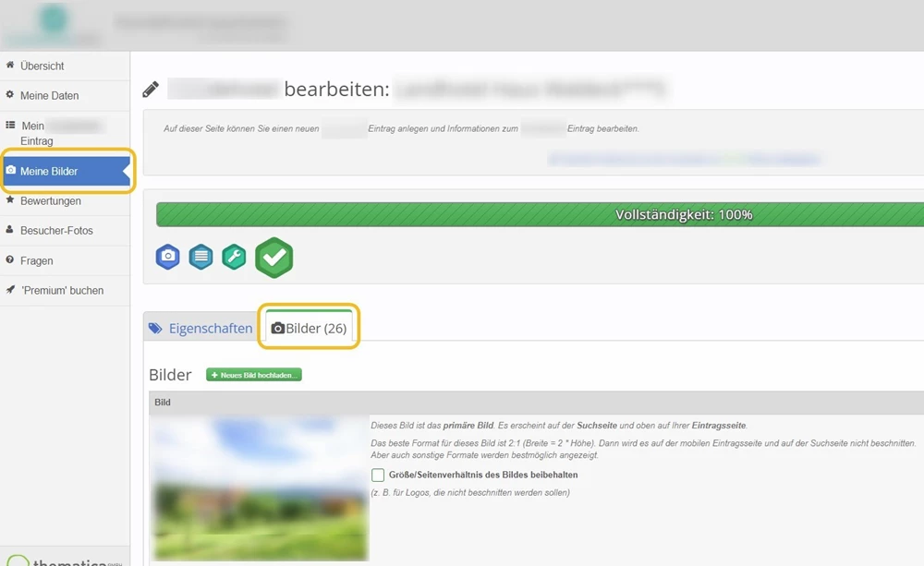The image size is (924, 566).
Task: Click the green checkmark completeness icon
Action: [x=274, y=256]
